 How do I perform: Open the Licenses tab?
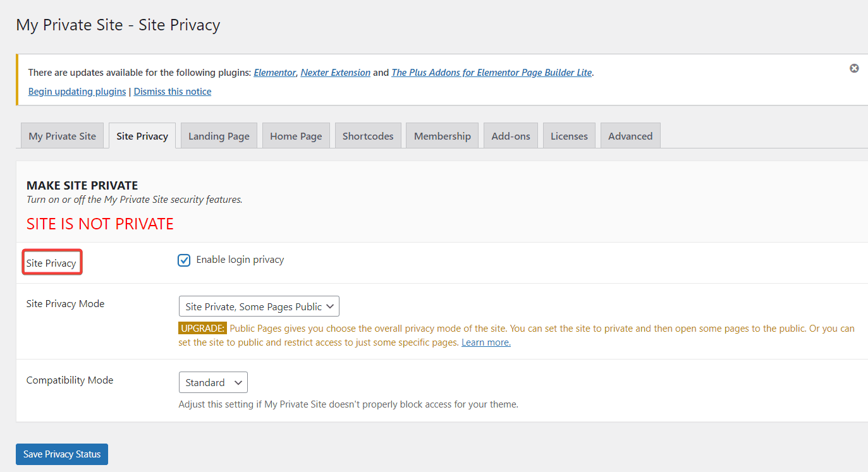coord(568,135)
